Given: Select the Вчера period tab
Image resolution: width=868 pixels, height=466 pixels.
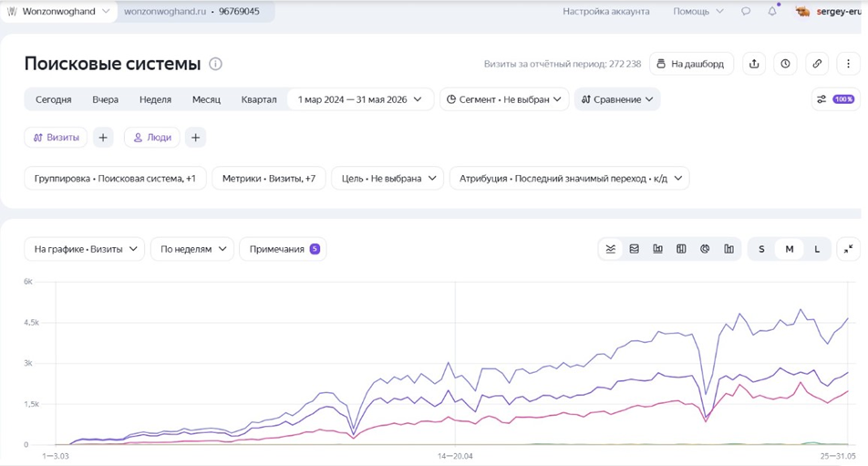Looking at the screenshot, I should [105, 99].
